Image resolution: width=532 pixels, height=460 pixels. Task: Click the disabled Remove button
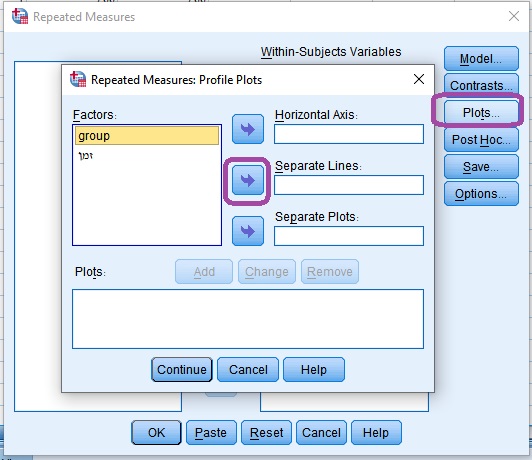pyautogui.click(x=330, y=272)
